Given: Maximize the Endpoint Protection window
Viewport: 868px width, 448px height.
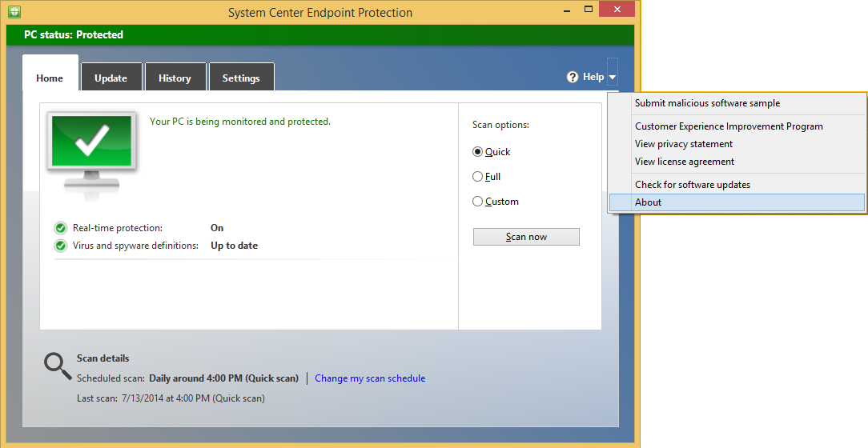Looking at the screenshot, I should pos(589,10).
